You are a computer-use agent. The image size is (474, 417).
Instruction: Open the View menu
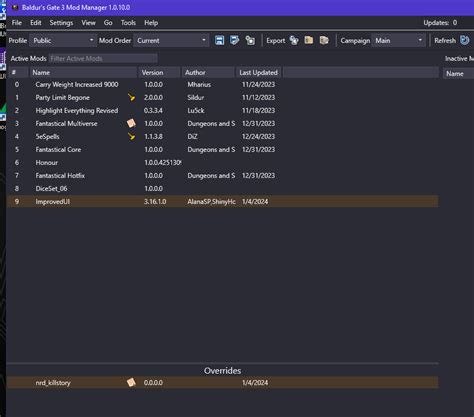pyautogui.click(x=88, y=23)
